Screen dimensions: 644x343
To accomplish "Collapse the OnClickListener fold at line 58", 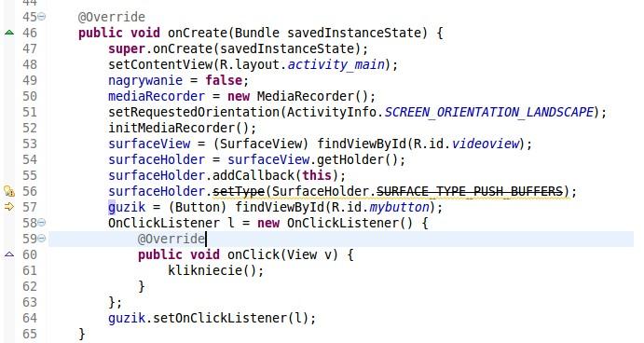I will tap(42, 223).
